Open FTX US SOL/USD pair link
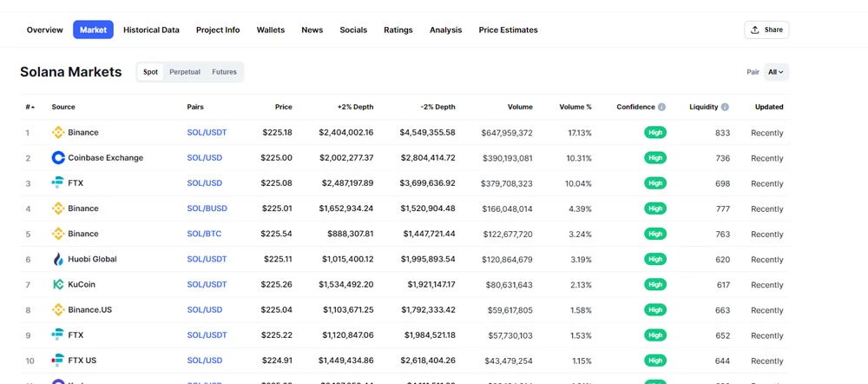This screenshot has height=384, width=868. pos(205,361)
